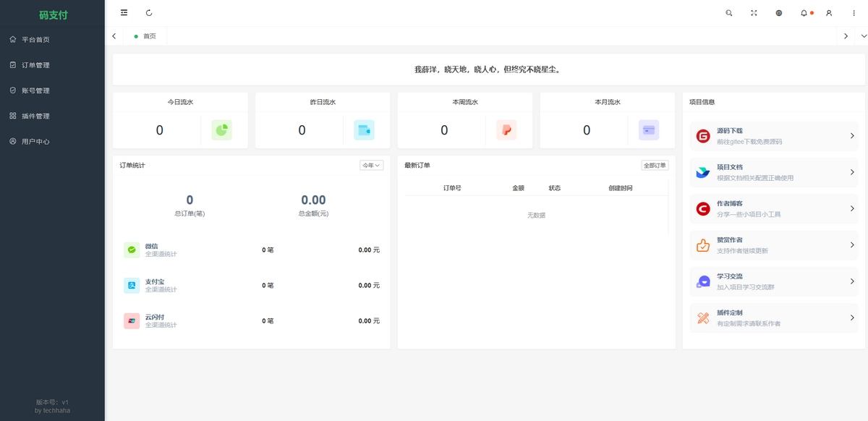
Task: Open the search icon in header
Action: [x=728, y=13]
